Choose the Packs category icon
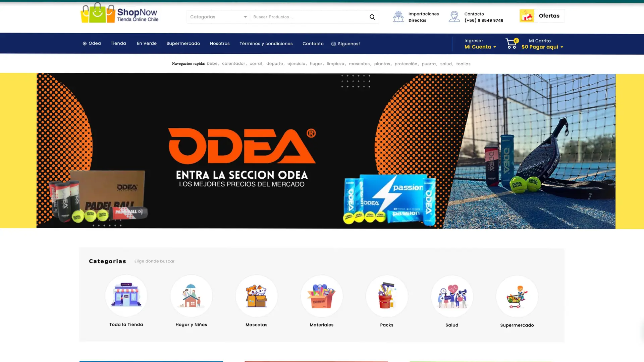Screen dimensions: 644x362 [x=387, y=296]
